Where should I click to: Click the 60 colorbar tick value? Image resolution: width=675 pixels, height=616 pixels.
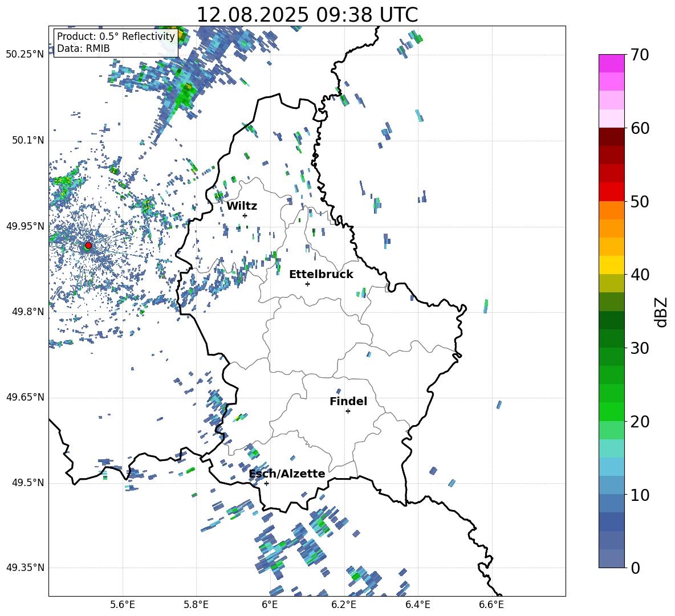tap(640, 128)
